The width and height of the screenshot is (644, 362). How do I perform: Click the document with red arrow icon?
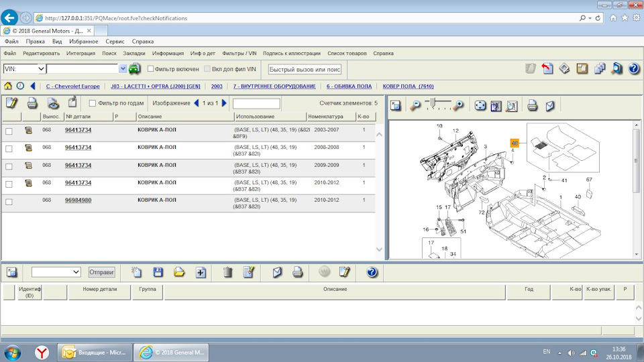547,68
